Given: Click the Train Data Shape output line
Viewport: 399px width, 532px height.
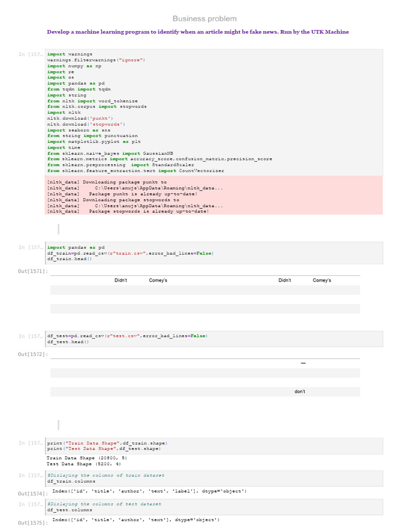Looking at the screenshot, I should point(87,458).
